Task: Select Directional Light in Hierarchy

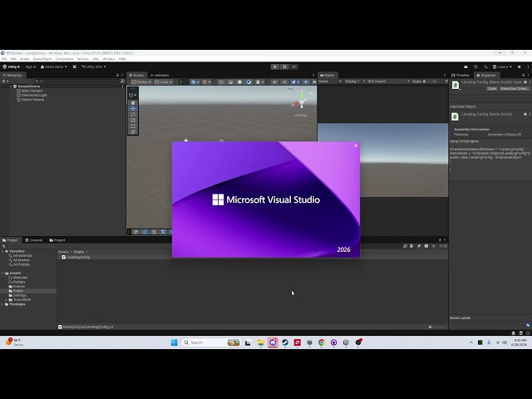Action: pyautogui.click(x=34, y=96)
